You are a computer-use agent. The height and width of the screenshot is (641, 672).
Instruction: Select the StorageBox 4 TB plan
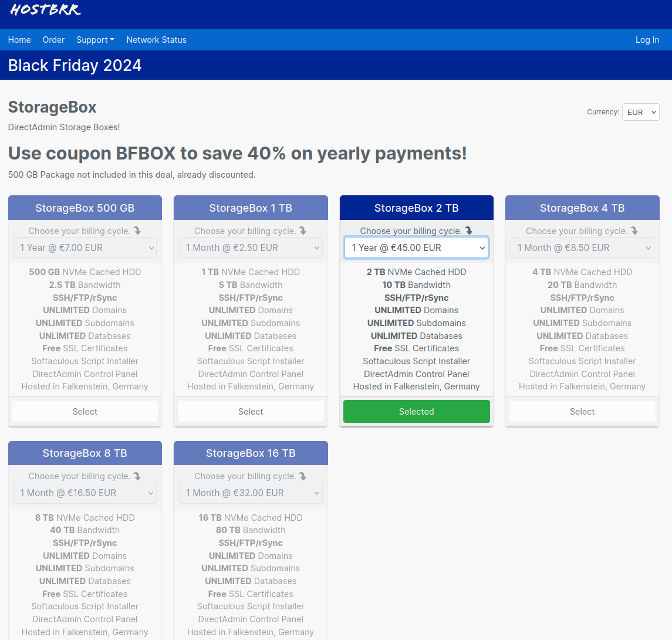(582, 412)
